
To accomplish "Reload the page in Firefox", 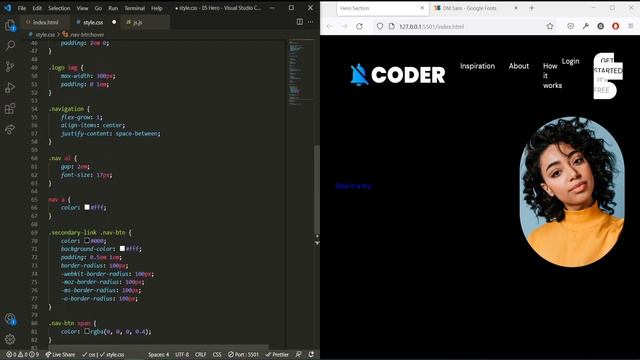I will [x=359, y=26].
